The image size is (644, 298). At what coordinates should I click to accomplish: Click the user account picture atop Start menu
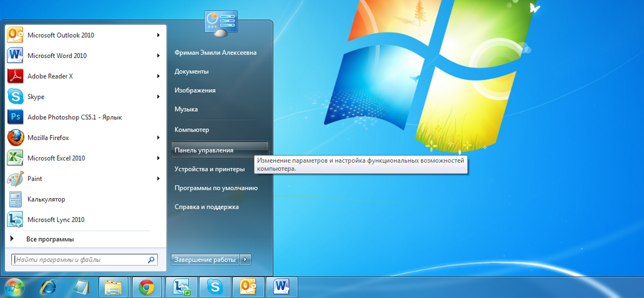click(221, 24)
